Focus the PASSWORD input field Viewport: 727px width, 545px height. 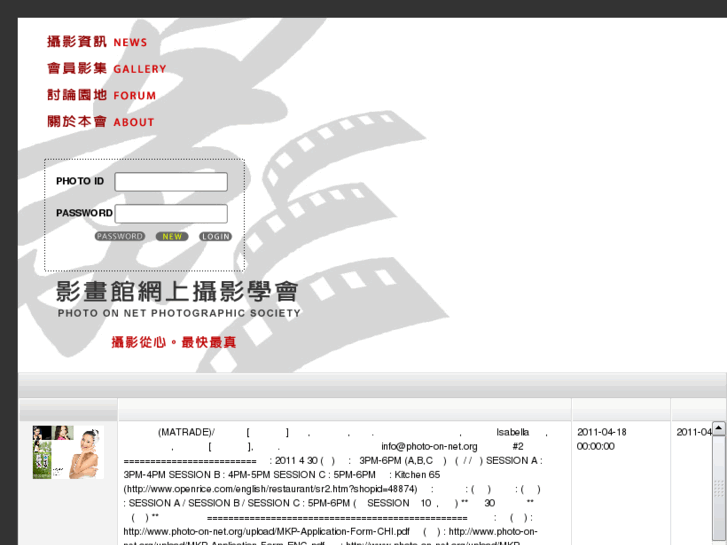point(171,214)
